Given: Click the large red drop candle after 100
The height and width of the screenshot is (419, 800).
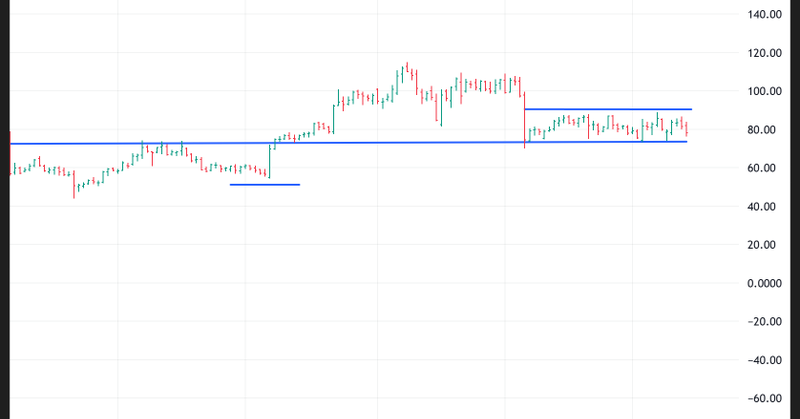Looking at the screenshot, I should tap(525, 120).
